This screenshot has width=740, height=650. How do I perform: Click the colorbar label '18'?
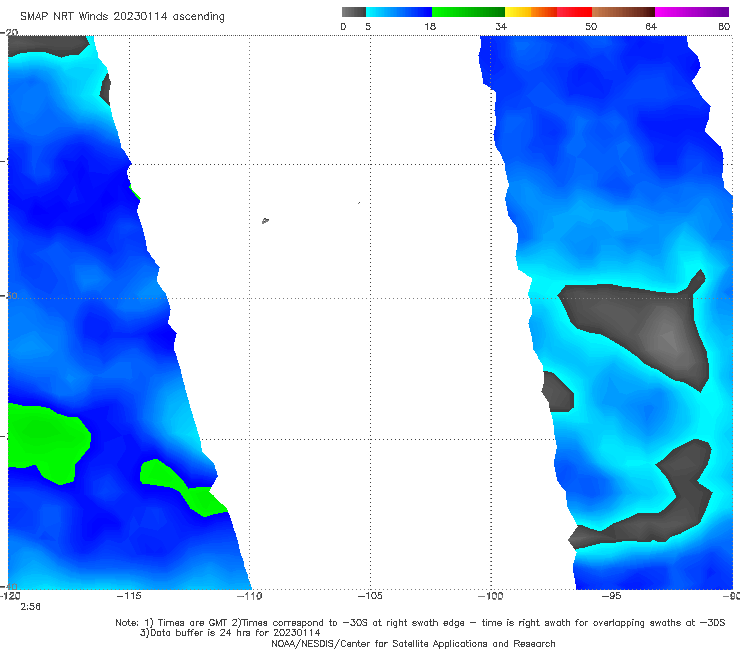point(430,27)
